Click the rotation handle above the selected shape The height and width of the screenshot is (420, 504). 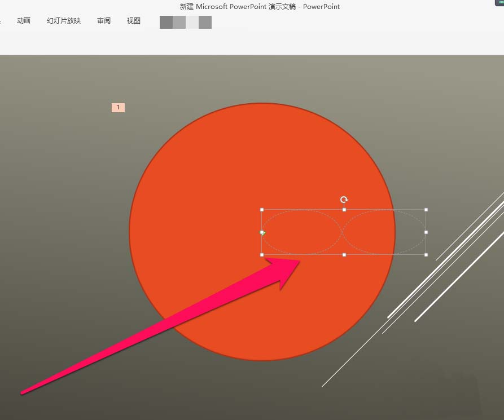[x=344, y=200]
